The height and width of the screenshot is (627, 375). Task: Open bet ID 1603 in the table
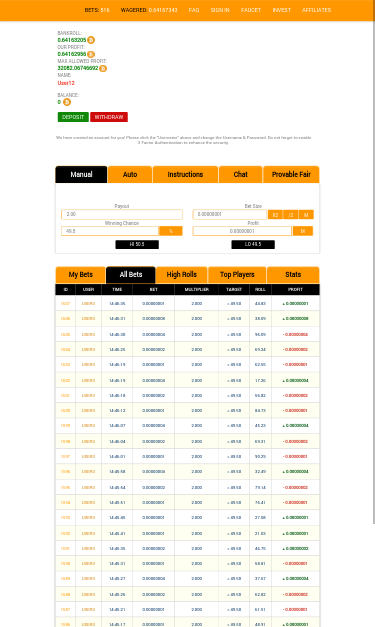click(x=65, y=365)
